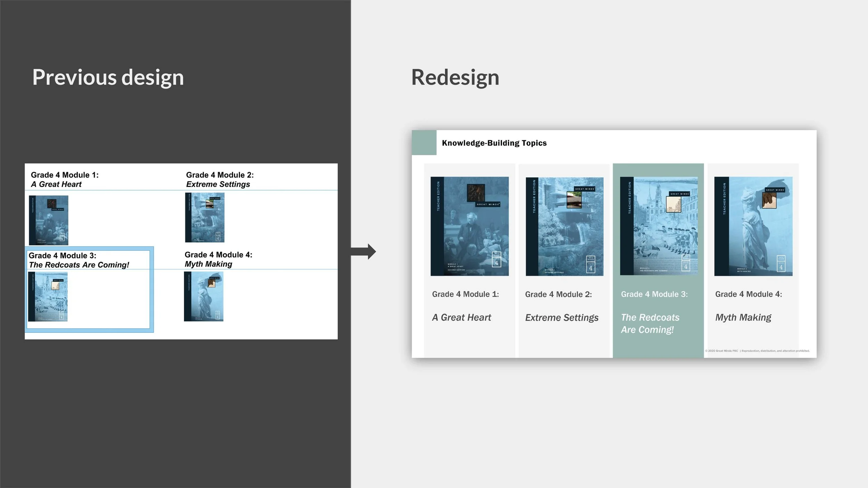Click 'Grade 4 Module 1:' label in redesign card
This screenshot has width=868, height=488.
(x=465, y=294)
